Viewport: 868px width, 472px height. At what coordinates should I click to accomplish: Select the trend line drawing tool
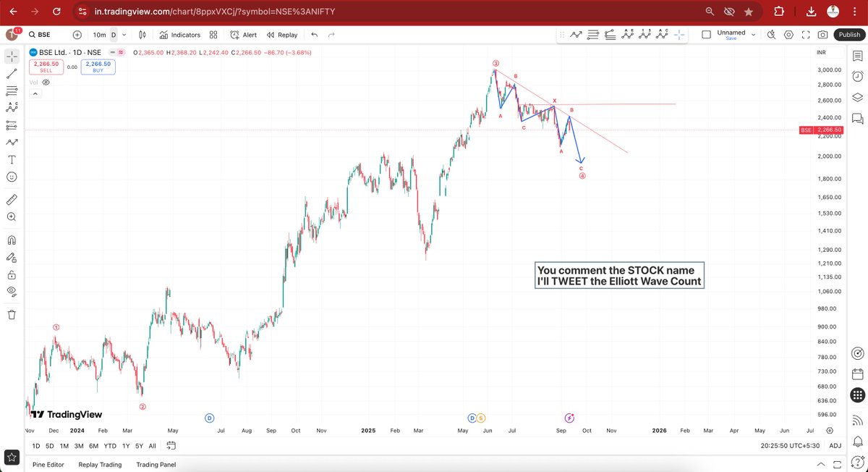click(12, 73)
